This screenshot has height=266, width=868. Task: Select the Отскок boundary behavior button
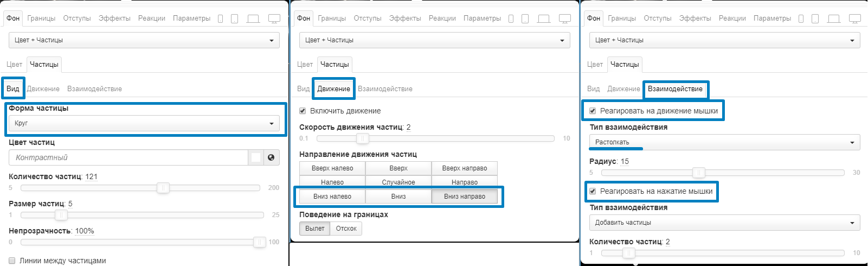coord(346,229)
